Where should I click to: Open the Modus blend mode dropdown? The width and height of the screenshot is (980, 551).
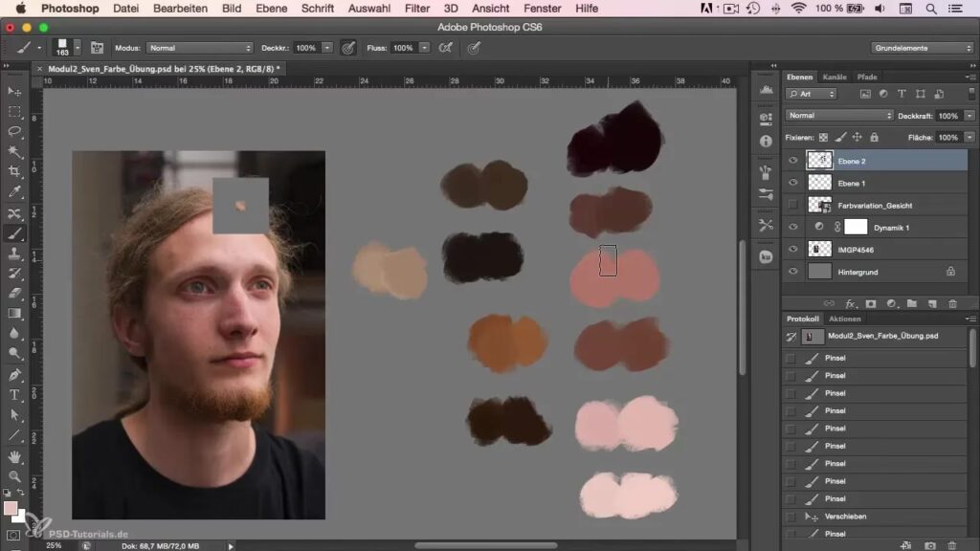click(x=199, y=47)
